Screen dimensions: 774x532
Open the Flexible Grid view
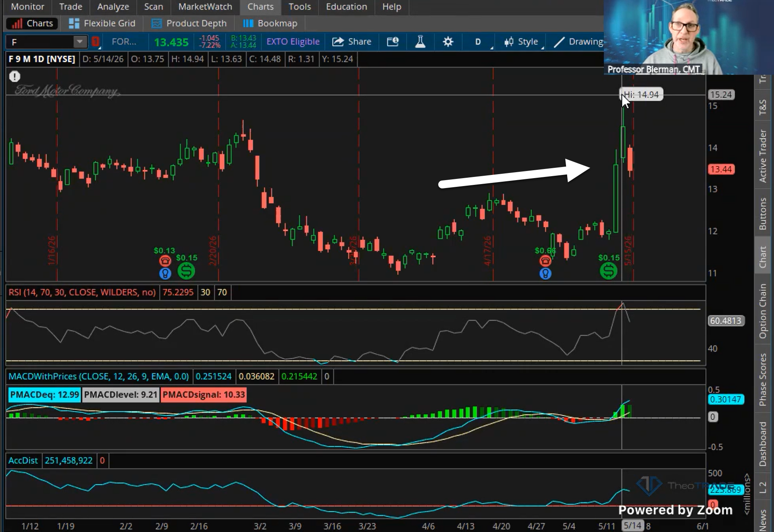coord(102,23)
